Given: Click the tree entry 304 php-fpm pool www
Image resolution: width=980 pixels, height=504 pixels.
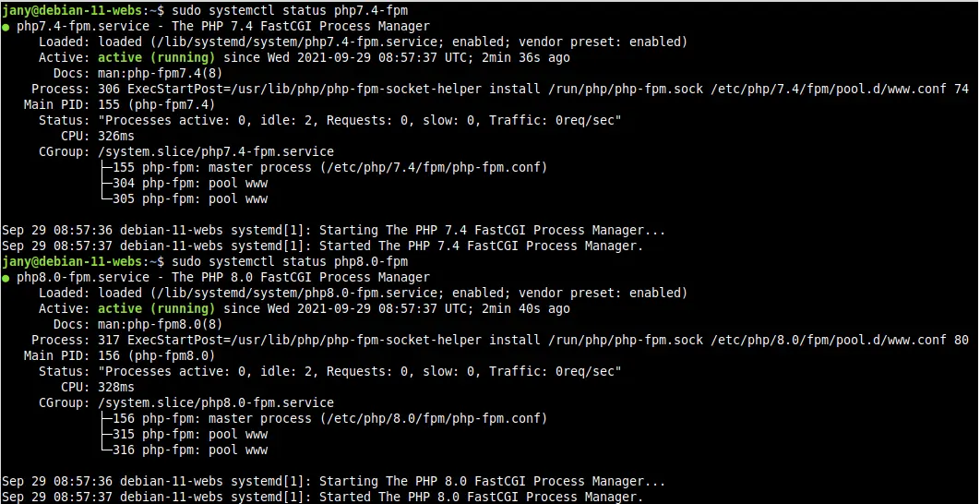Looking at the screenshot, I should click(x=184, y=183).
